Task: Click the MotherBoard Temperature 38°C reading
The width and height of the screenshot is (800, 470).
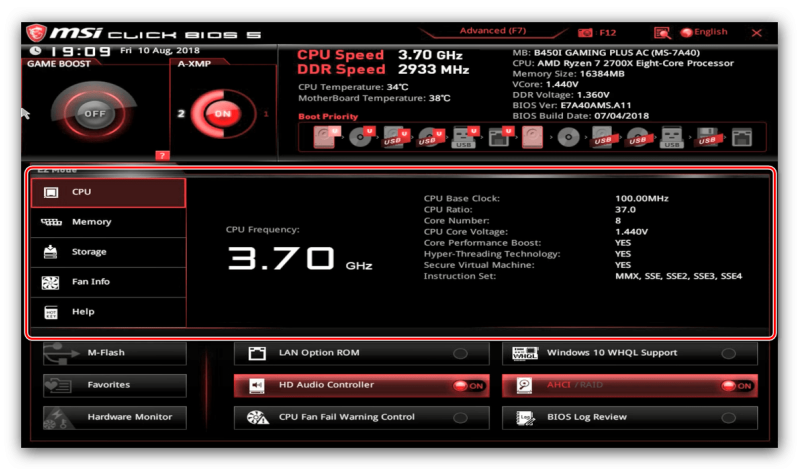Action: tap(374, 98)
